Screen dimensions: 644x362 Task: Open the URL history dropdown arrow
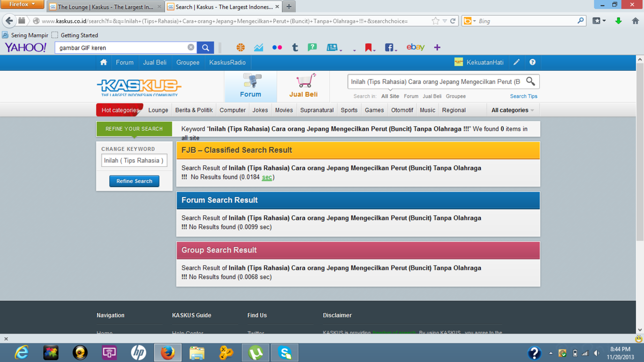point(445,21)
